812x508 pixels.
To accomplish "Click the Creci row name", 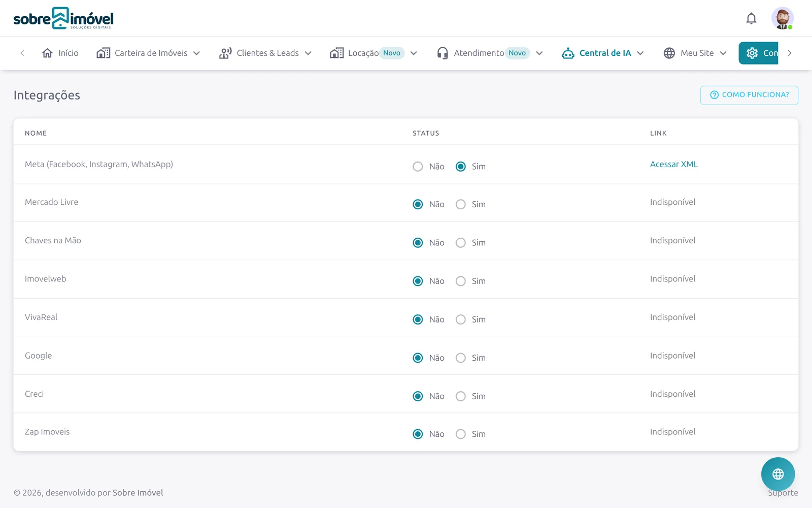I will click(35, 394).
